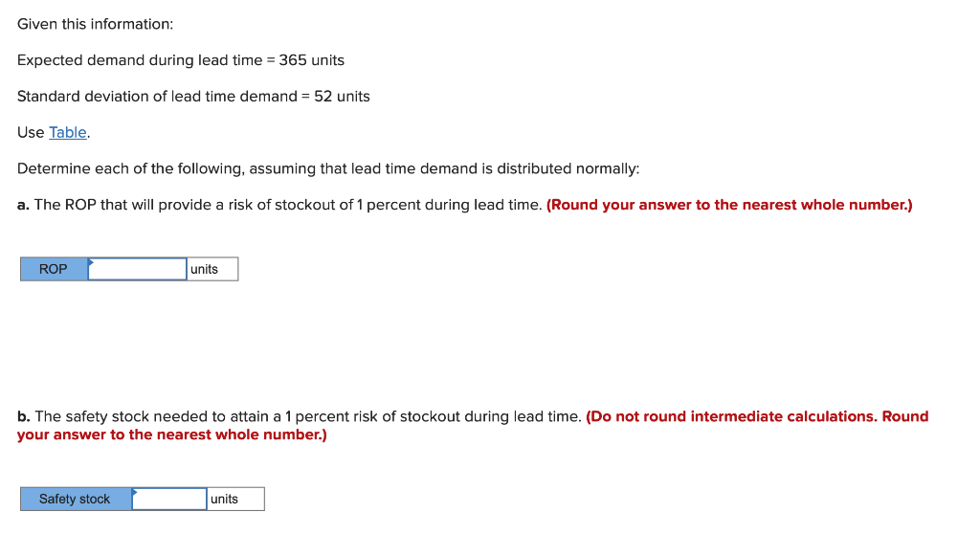Click inside the ROP answer input field

pos(137,269)
